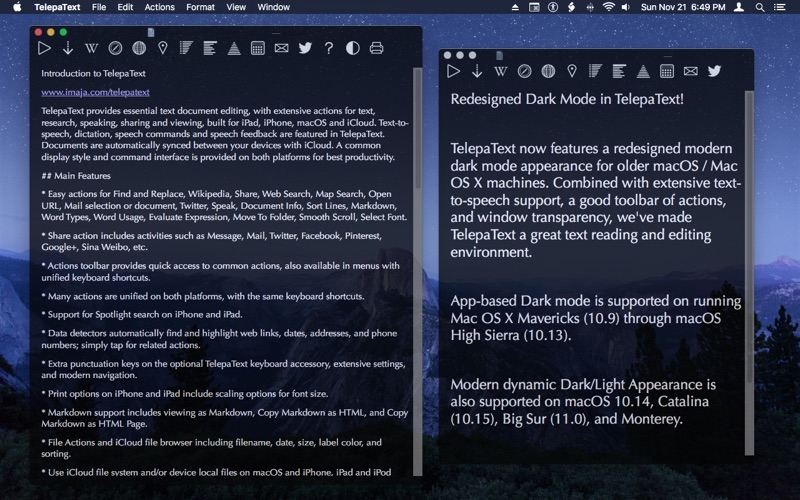Click sort lines icon in left window toolbar
Screen dimensions: 800x500
coord(186,48)
